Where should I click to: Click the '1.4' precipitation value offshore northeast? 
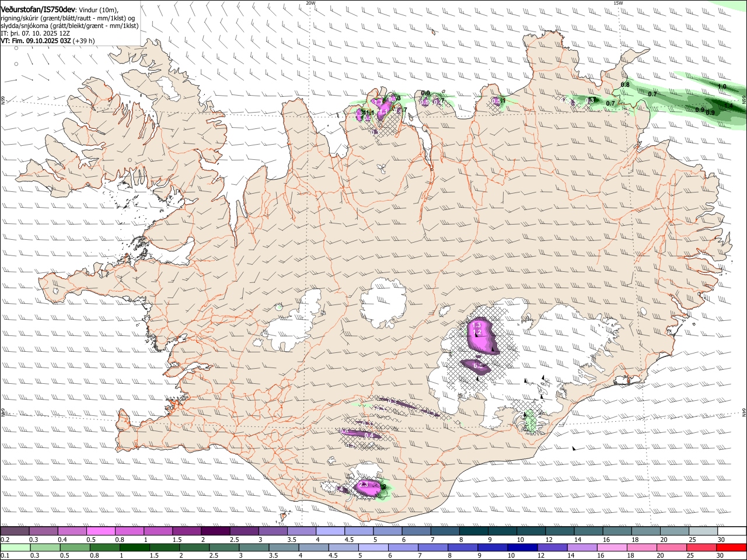coord(728,106)
